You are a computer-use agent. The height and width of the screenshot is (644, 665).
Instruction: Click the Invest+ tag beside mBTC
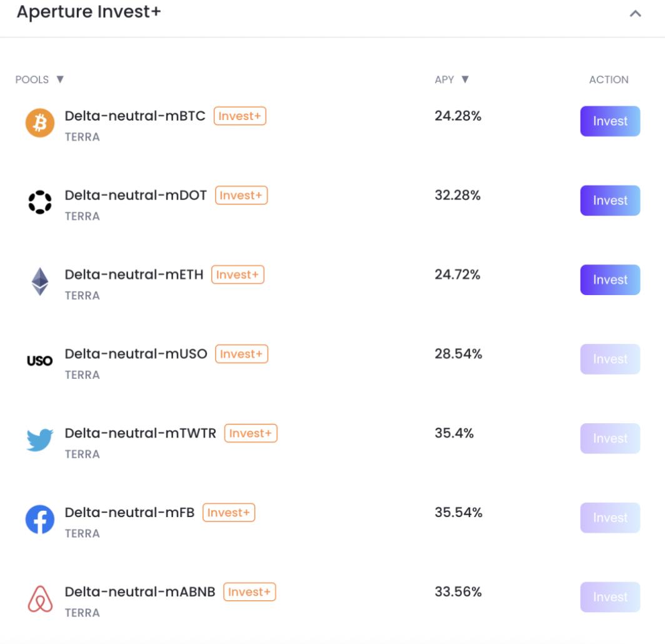[x=240, y=116]
